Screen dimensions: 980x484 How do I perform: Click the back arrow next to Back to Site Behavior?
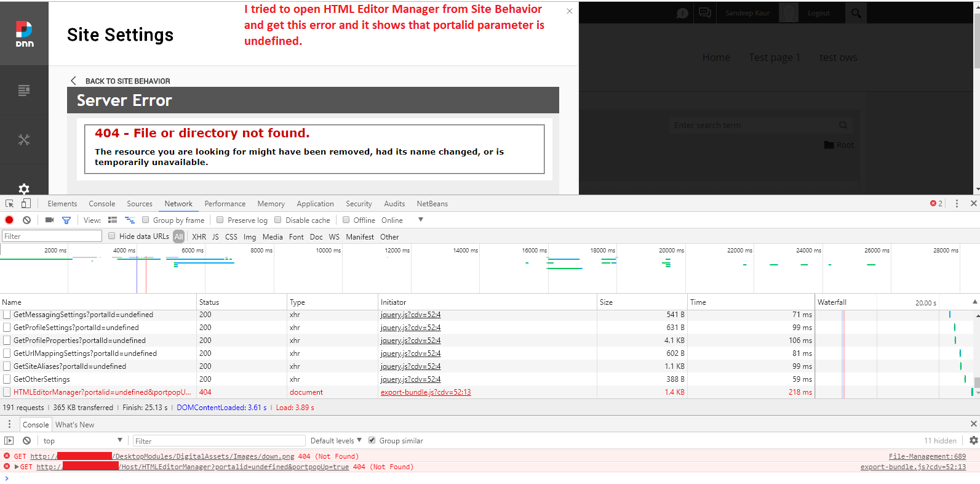[73, 81]
